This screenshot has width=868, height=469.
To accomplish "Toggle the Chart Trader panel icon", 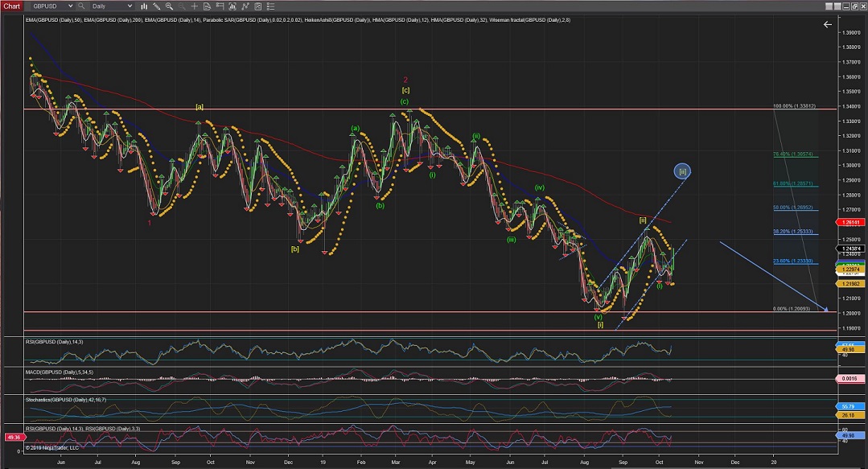I will tap(220, 6).
